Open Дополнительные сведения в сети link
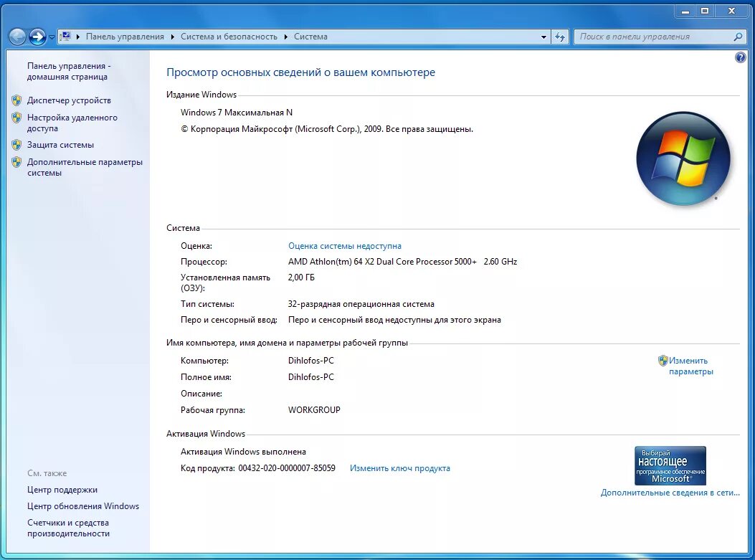Viewport: 755px width, 560px height. coord(670,493)
